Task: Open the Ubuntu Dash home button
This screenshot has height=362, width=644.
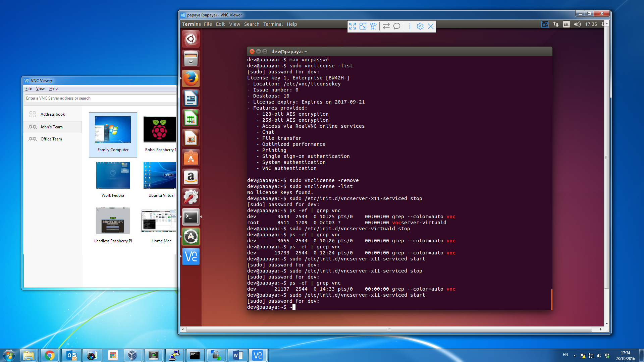Action: [x=191, y=39]
